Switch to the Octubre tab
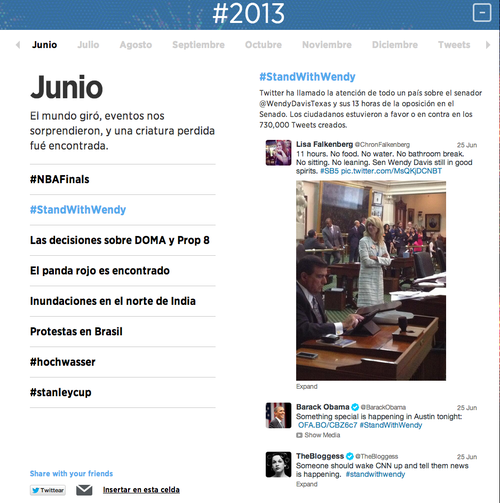 (263, 45)
